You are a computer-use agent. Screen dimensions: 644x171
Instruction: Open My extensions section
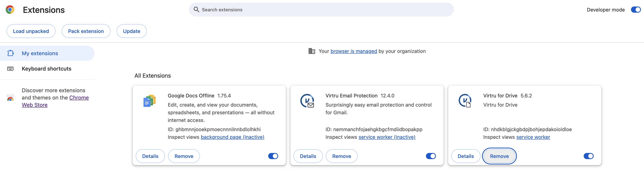(x=47, y=53)
